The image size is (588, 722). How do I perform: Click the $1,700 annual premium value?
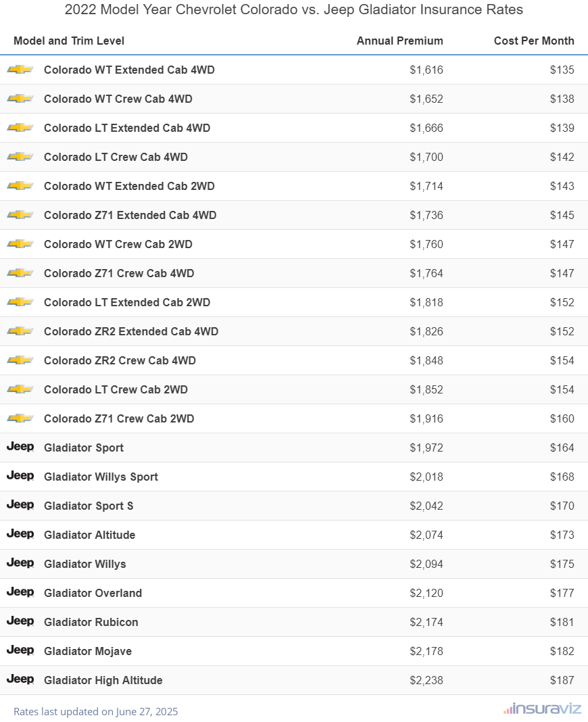coord(426,157)
